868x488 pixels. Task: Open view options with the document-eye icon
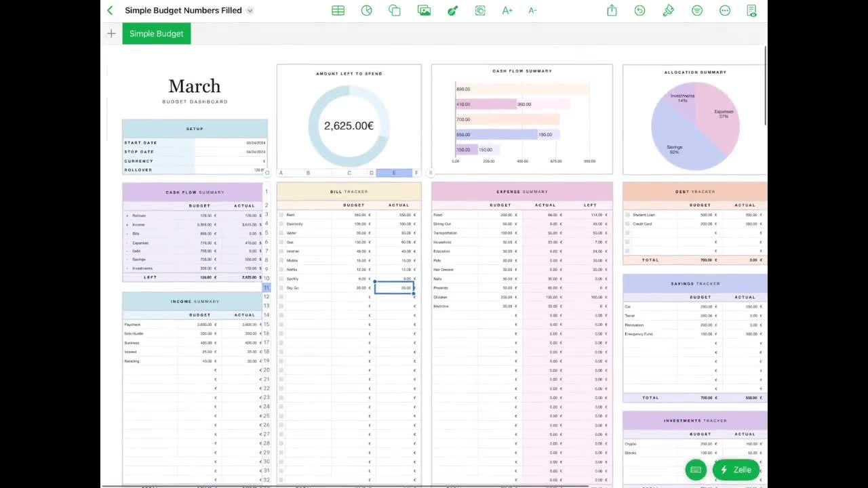(x=751, y=10)
